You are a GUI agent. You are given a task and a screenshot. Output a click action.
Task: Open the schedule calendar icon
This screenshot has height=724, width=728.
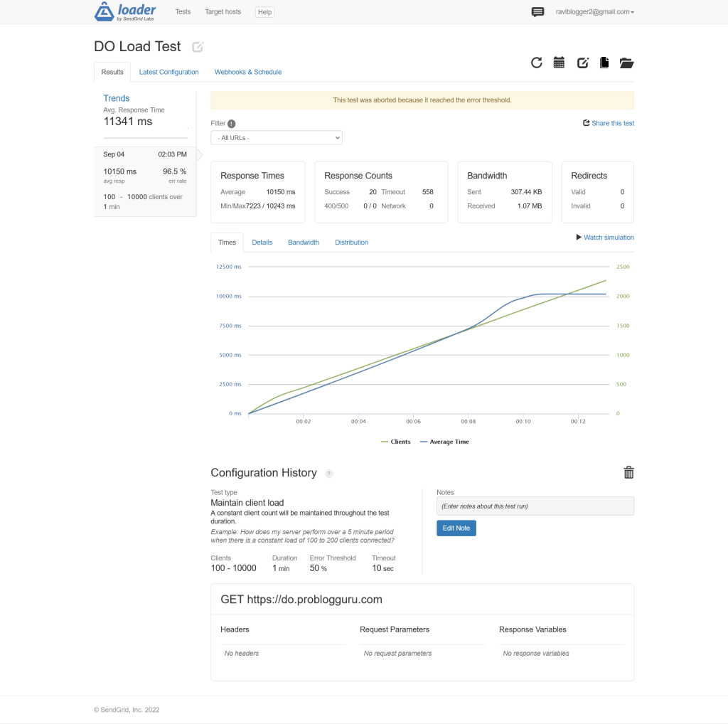(x=560, y=63)
